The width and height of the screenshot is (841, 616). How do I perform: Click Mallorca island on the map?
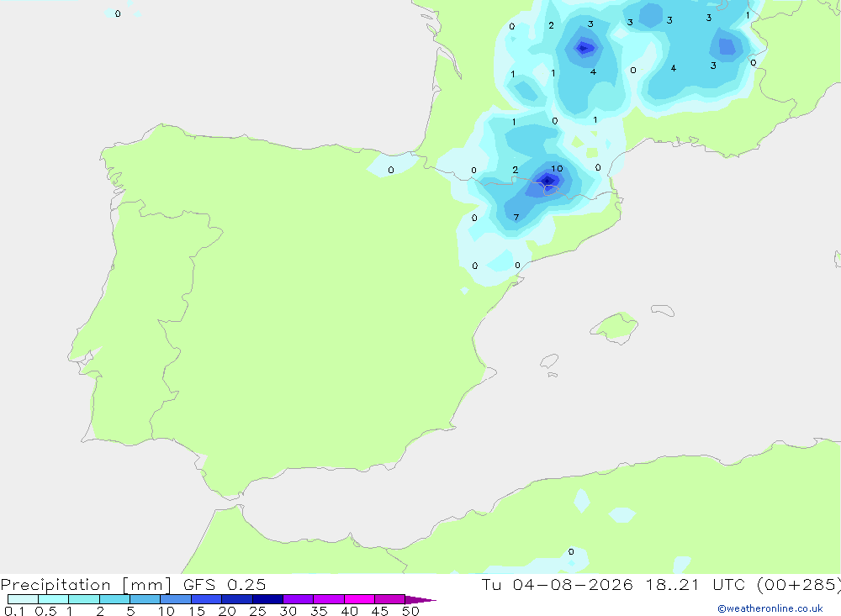pos(615,327)
